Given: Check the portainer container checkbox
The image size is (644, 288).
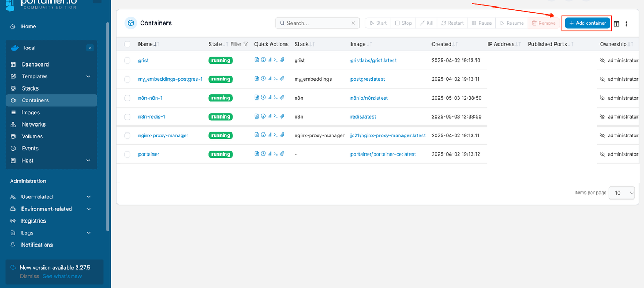Looking at the screenshot, I should click(127, 154).
